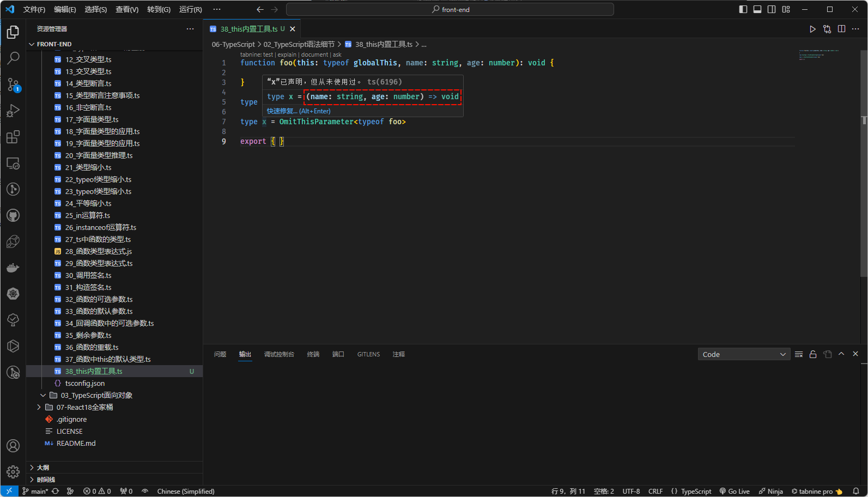Open Run and Debug view

click(13, 111)
